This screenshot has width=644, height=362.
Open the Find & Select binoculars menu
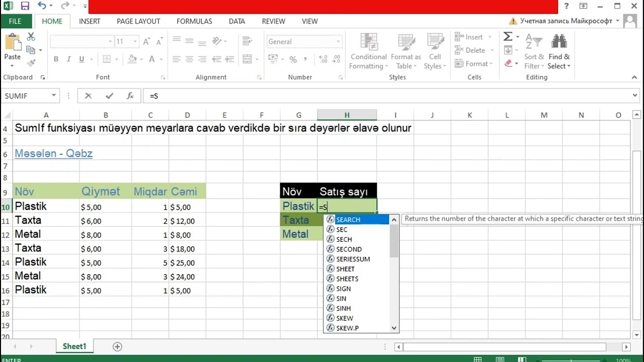[559, 52]
